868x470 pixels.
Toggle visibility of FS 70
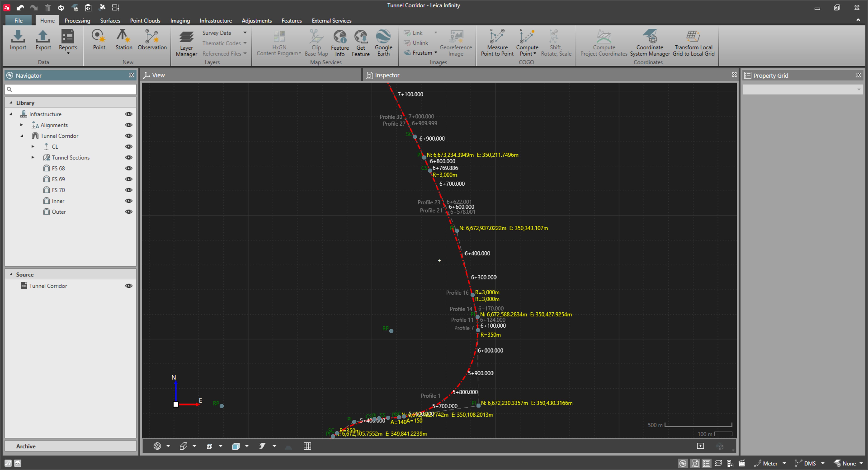pos(128,190)
